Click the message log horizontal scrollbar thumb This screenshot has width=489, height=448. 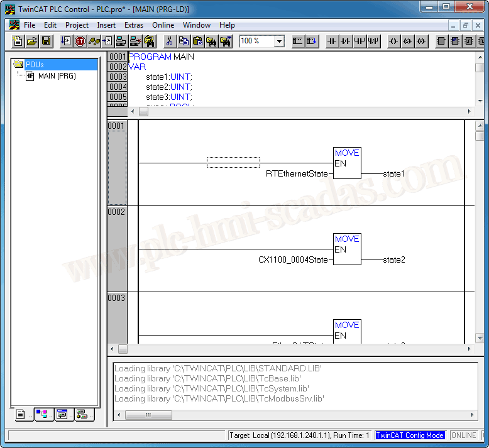[148, 415]
